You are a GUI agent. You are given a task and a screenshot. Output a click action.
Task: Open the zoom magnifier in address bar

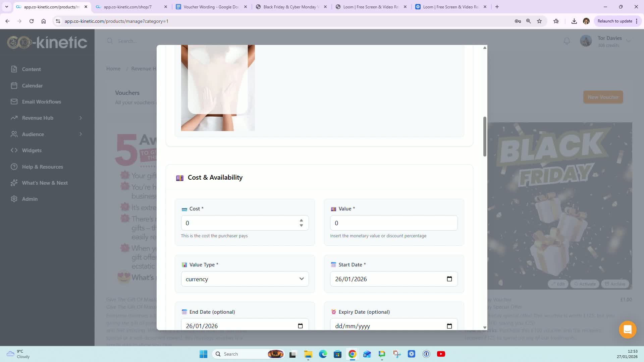click(528, 21)
